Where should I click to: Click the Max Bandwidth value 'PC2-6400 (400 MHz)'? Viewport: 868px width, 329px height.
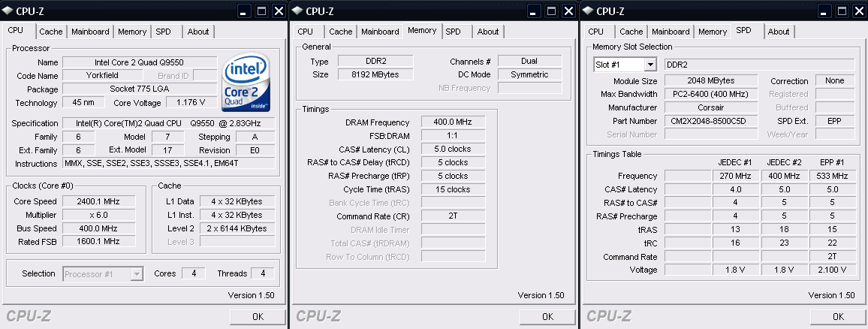(711, 94)
